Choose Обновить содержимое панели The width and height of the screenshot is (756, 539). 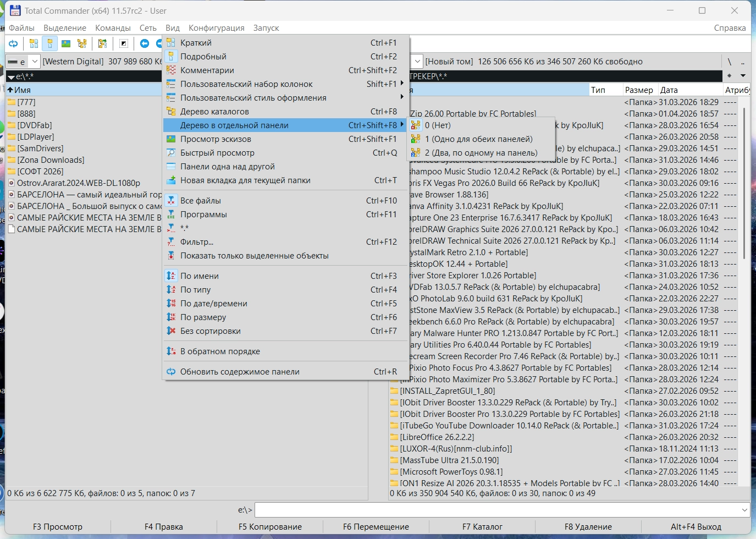click(286, 372)
